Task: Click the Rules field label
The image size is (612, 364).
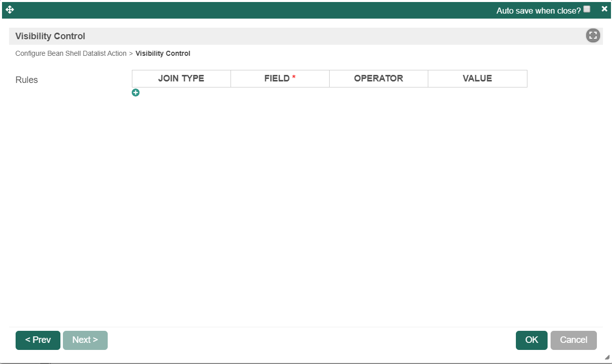Action: tap(27, 80)
